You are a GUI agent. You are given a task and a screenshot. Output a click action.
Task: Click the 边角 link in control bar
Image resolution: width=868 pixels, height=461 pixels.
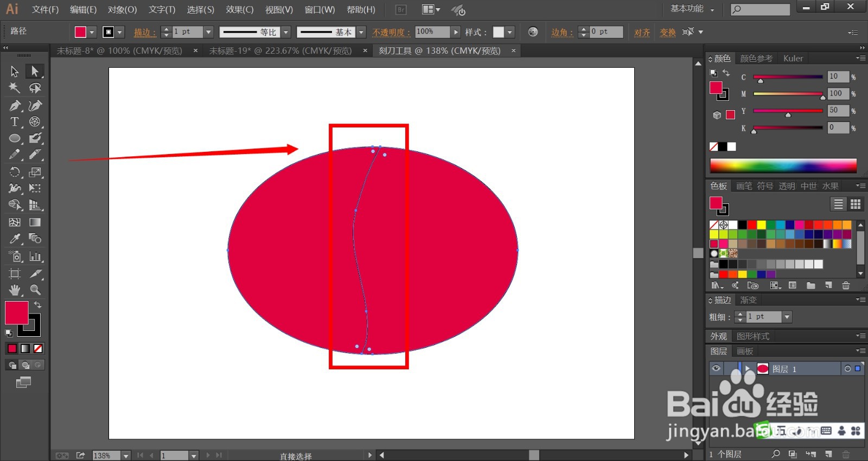coord(562,33)
